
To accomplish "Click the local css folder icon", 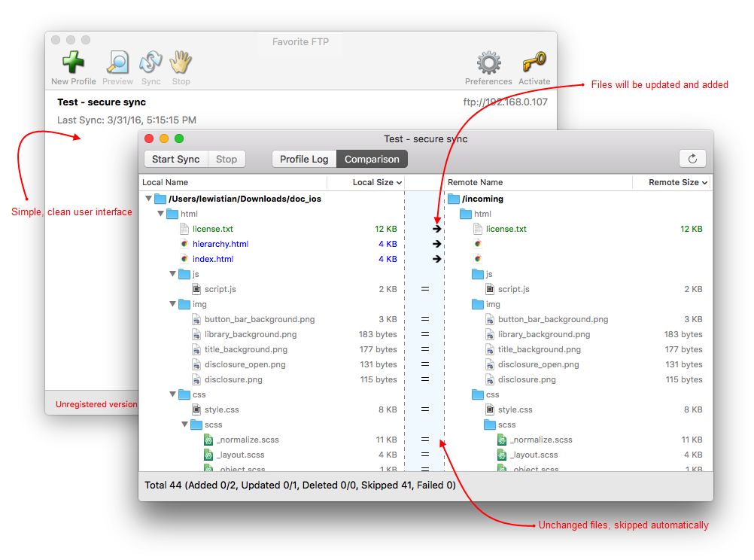I will 184,394.
